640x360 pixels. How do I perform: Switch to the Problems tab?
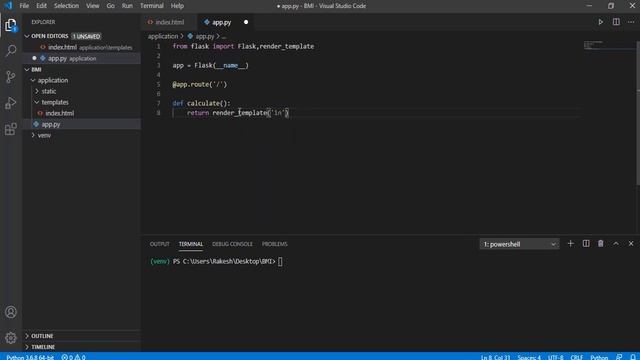pyautogui.click(x=275, y=244)
